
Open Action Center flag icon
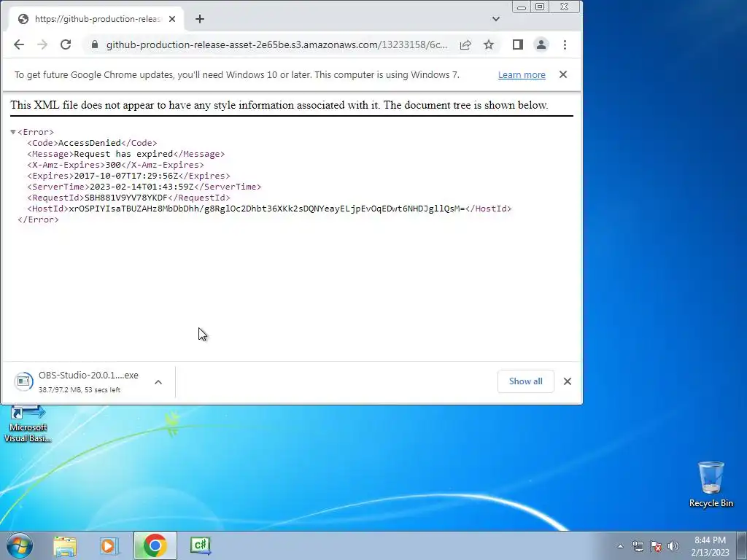coord(656,546)
